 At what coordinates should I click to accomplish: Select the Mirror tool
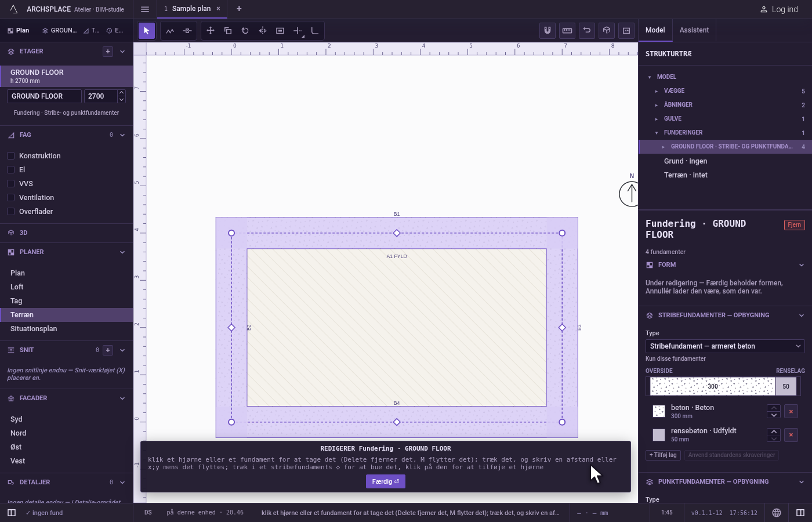pyautogui.click(x=263, y=31)
